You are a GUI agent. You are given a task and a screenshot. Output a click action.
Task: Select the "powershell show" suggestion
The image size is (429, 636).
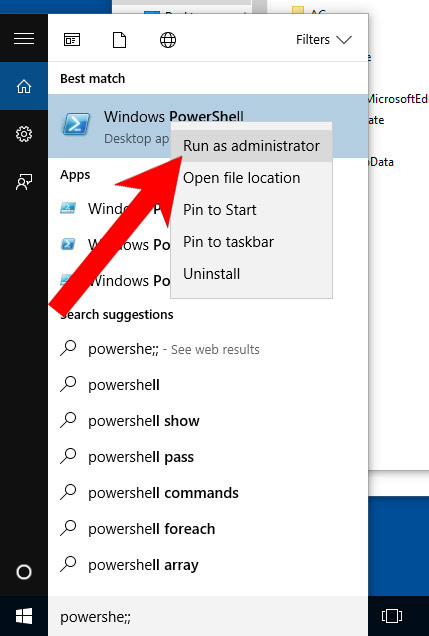[208, 421]
